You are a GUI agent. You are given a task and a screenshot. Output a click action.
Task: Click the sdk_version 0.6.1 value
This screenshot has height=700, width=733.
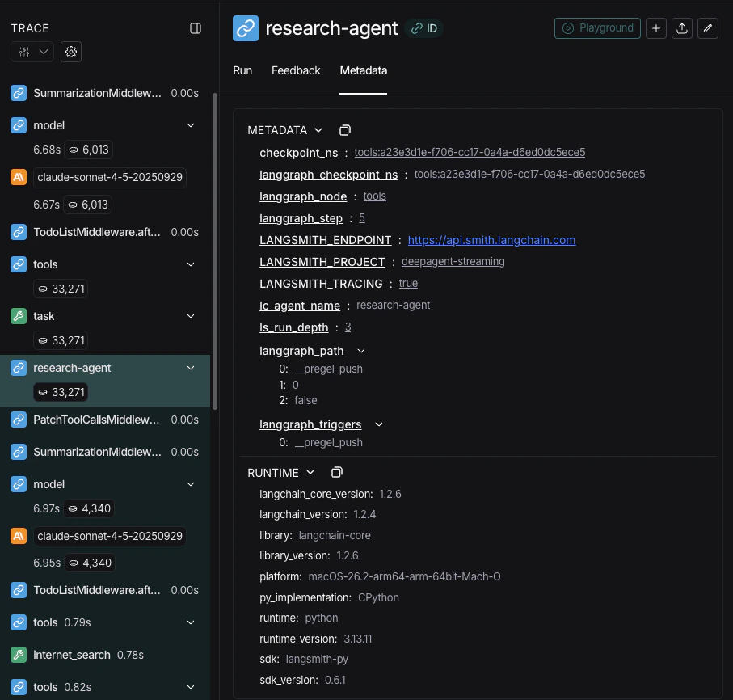click(335, 681)
